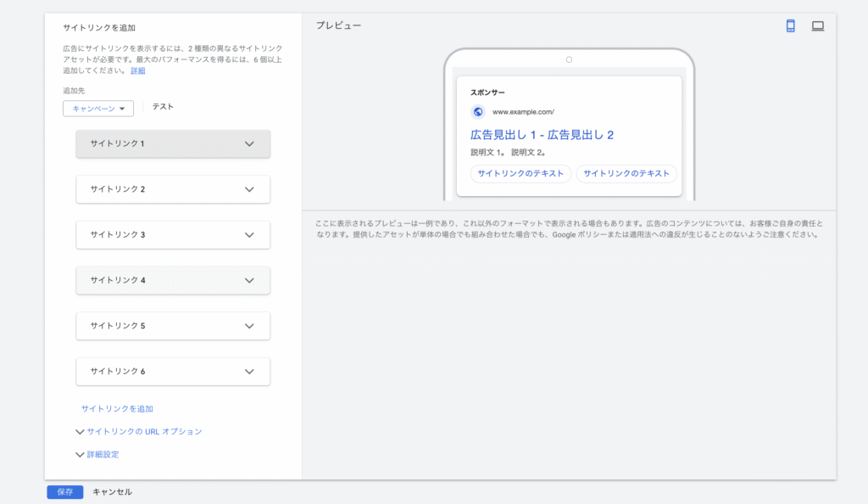Expand サイトリンク 3 chevron
This screenshot has height=504, width=868.
tap(249, 234)
